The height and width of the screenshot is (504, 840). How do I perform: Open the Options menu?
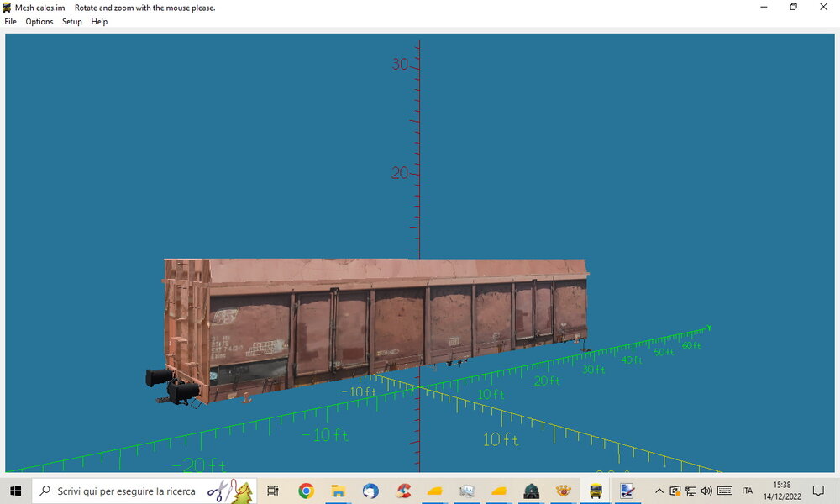pyautogui.click(x=39, y=22)
